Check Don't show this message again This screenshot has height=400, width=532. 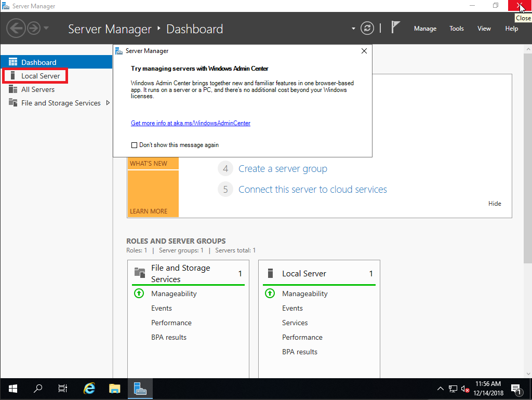point(135,145)
